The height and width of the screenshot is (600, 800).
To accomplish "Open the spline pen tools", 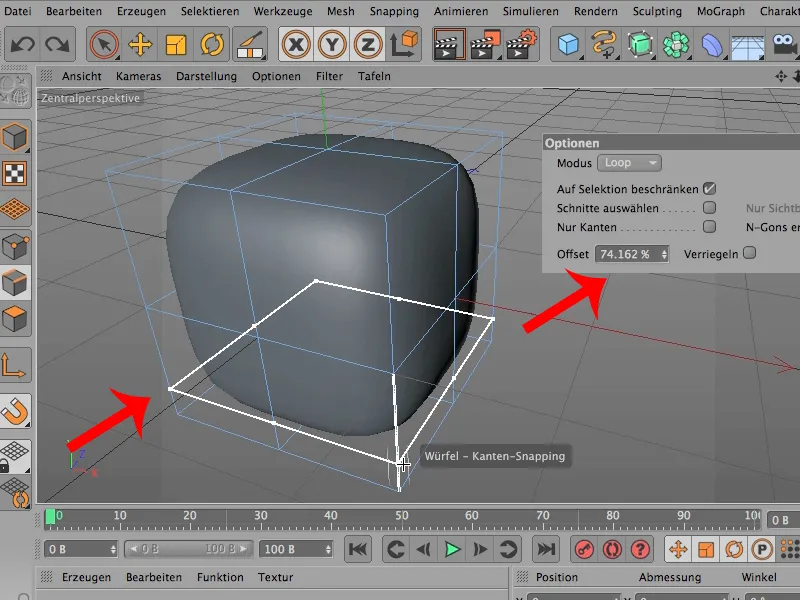I will (604, 44).
